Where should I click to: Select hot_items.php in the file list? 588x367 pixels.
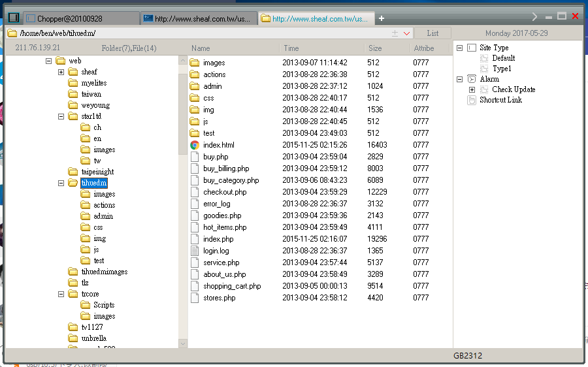[x=225, y=227]
